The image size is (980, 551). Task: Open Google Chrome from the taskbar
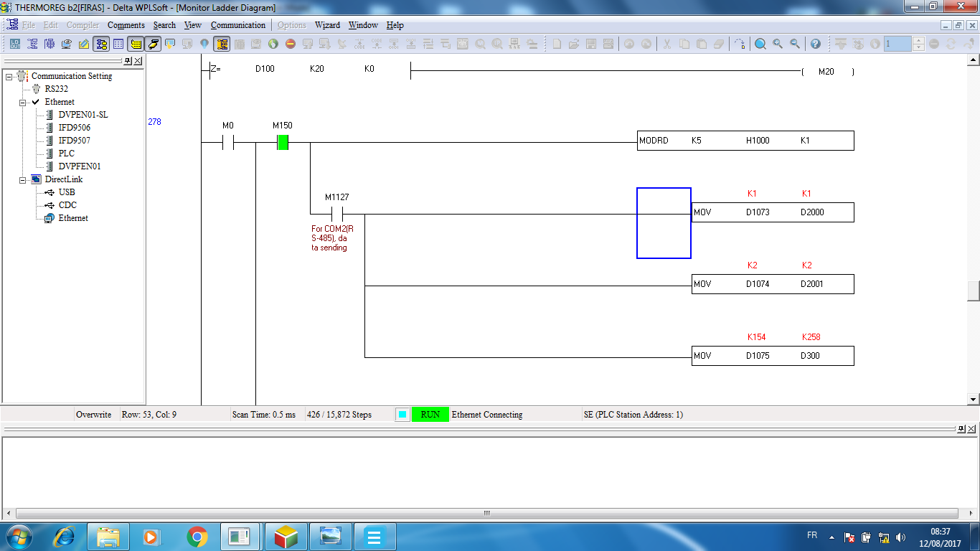tap(197, 536)
